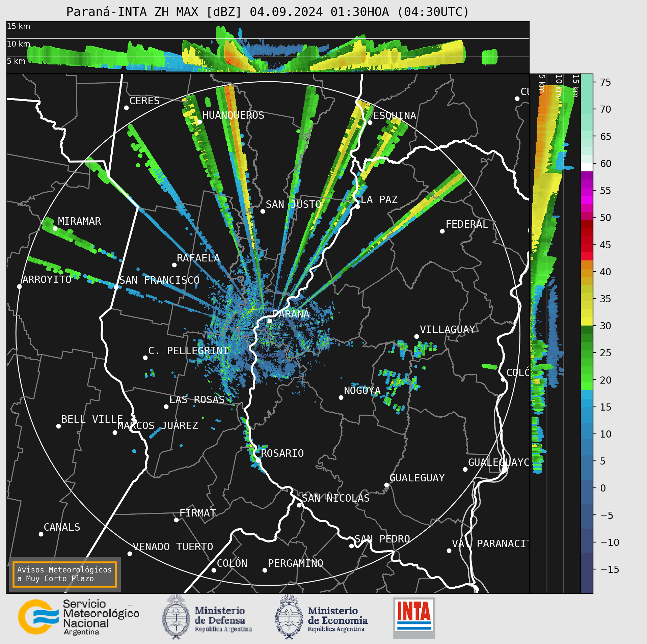This screenshot has width=647, height=644.
Task: Click the Ministerio de Economía emblem
Action: (289, 617)
